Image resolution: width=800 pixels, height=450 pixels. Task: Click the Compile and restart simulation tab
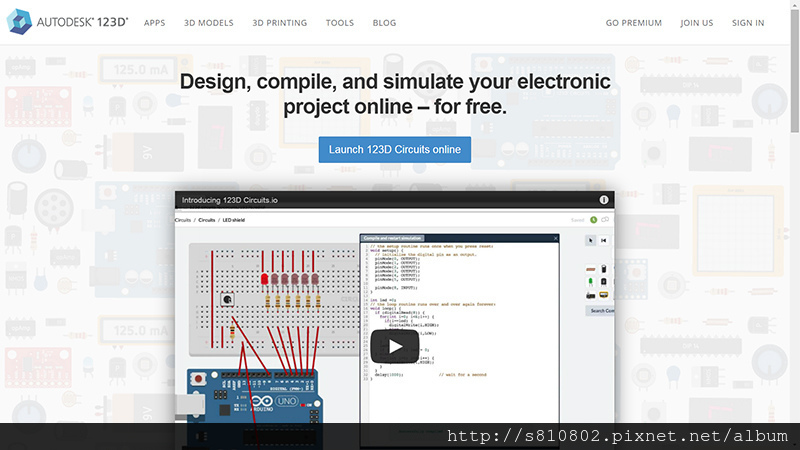(x=393, y=238)
